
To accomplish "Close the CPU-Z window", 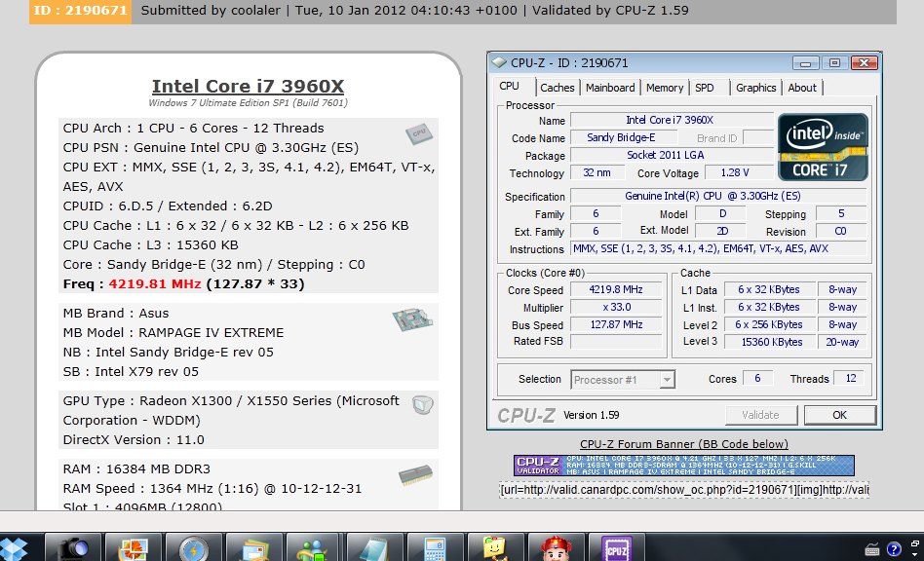I will point(864,62).
